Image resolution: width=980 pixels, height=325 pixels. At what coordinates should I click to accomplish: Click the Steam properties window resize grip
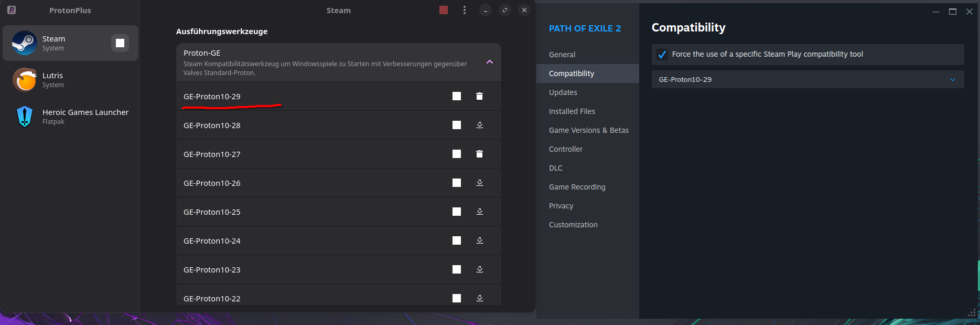click(972, 313)
